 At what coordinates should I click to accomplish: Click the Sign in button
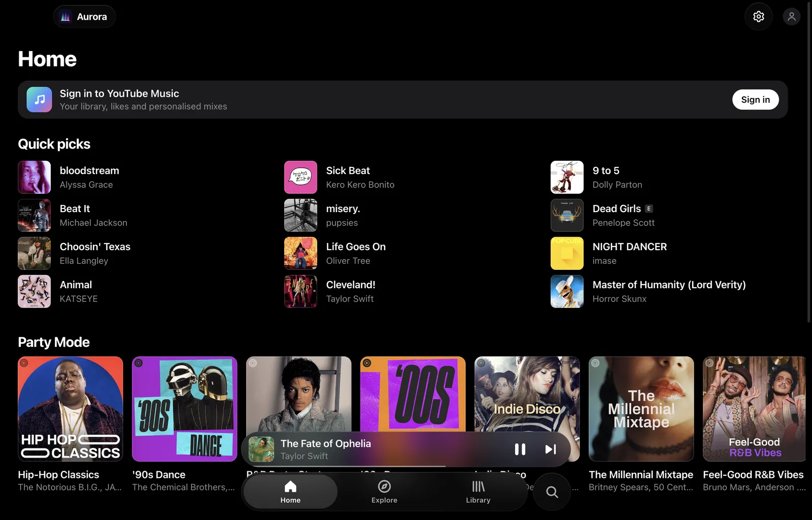click(755, 99)
